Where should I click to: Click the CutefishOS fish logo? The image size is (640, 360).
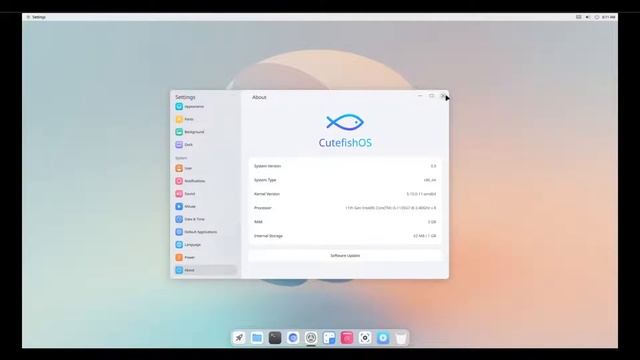pos(345,122)
